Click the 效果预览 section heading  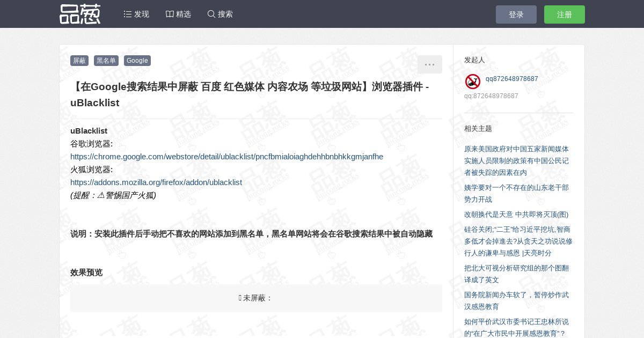(x=86, y=273)
